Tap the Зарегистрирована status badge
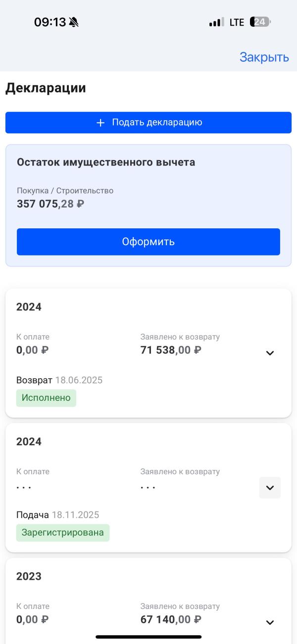This screenshot has width=297, height=644. pyautogui.click(x=62, y=533)
